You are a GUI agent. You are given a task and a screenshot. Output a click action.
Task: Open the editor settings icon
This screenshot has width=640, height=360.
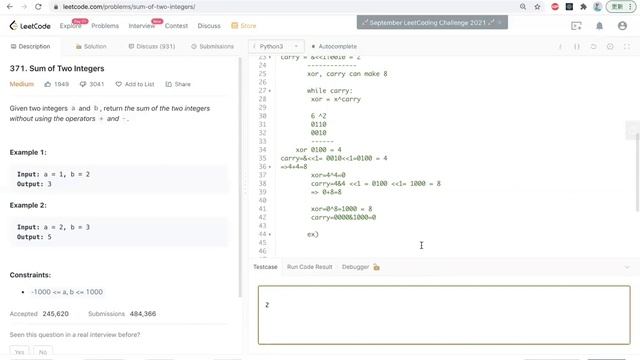click(610, 47)
